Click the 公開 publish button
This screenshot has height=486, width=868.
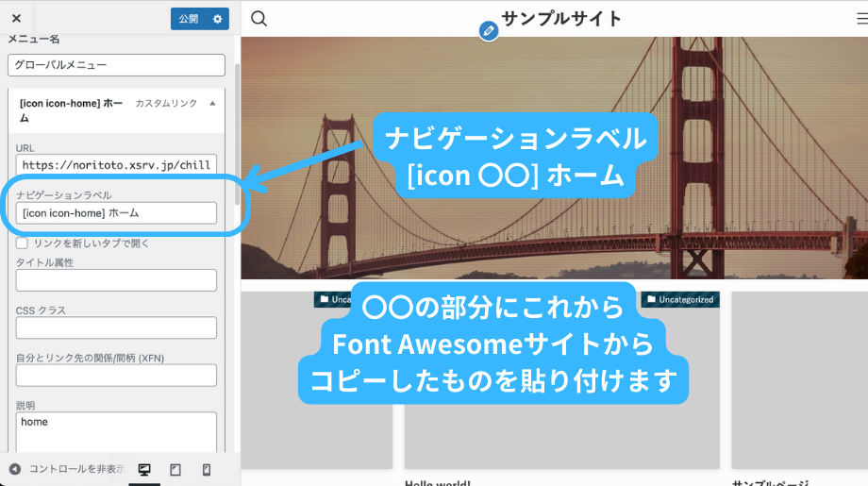pos(188,19)
